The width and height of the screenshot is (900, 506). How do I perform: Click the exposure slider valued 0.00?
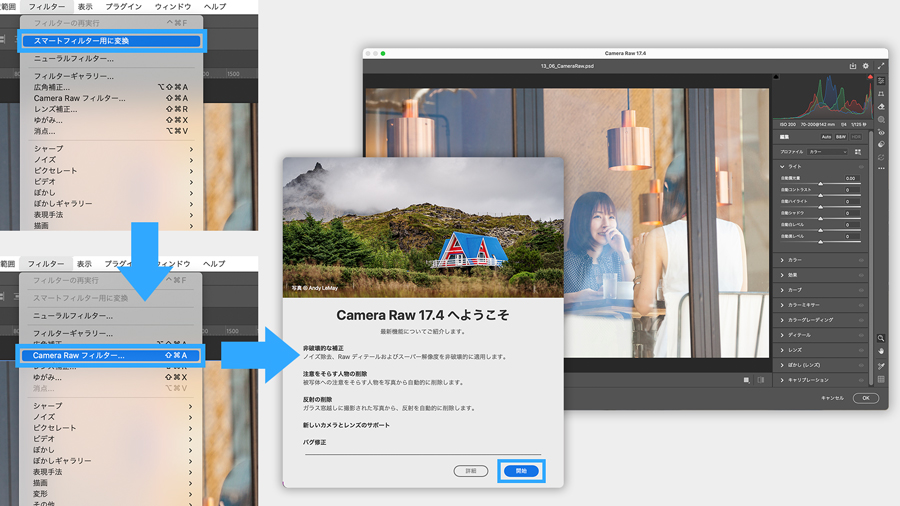tap(821, 184)
